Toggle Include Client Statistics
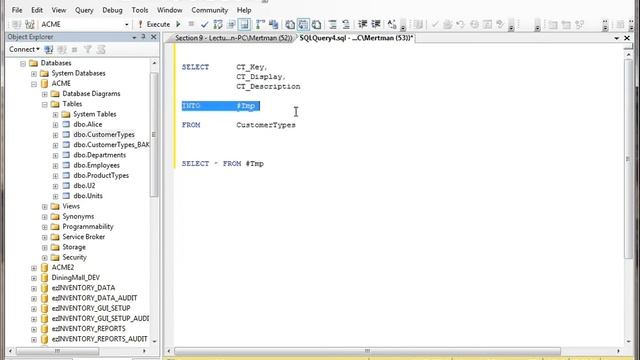 point(273,24)
